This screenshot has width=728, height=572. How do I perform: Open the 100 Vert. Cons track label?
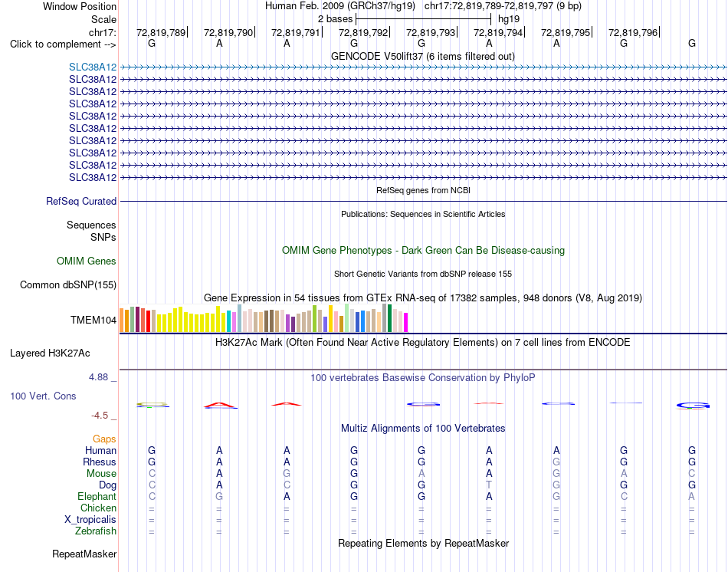tap(43, 396)
